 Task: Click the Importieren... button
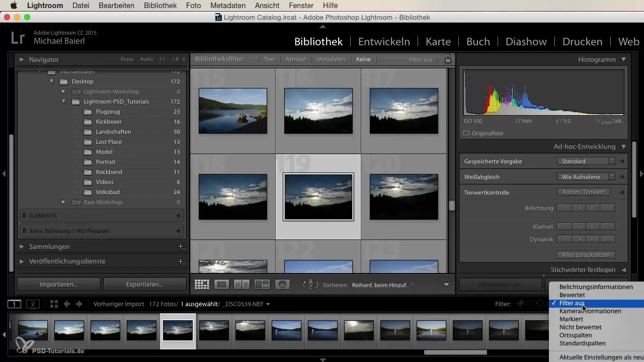click(x=59, y=284)
